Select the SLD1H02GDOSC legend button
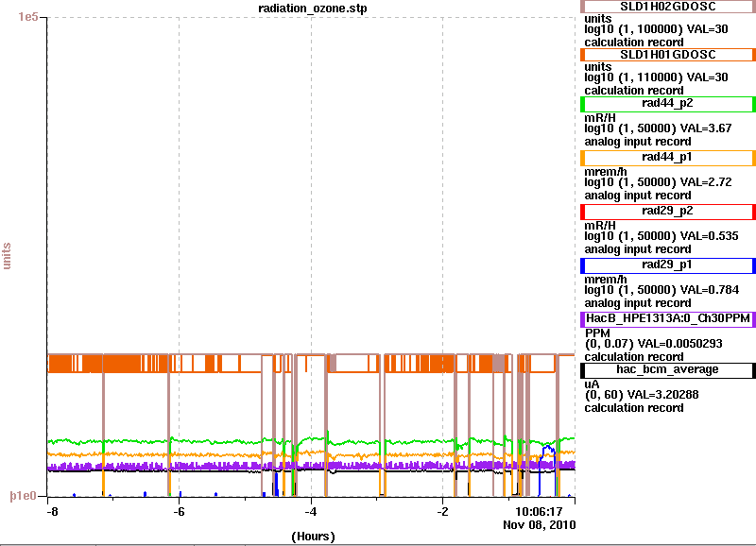The height and width of the screenshot is (546, 756). [x=668, y=7]
